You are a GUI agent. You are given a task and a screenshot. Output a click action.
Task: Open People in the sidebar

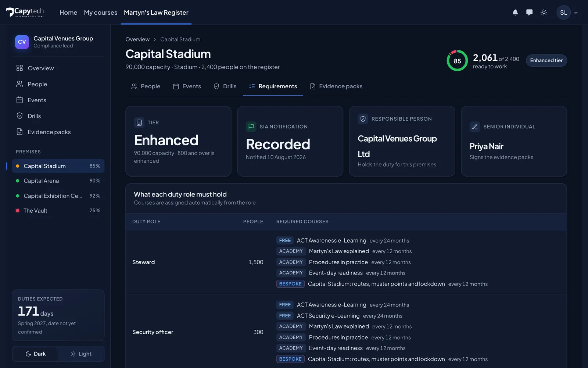(x=58, y=84)
